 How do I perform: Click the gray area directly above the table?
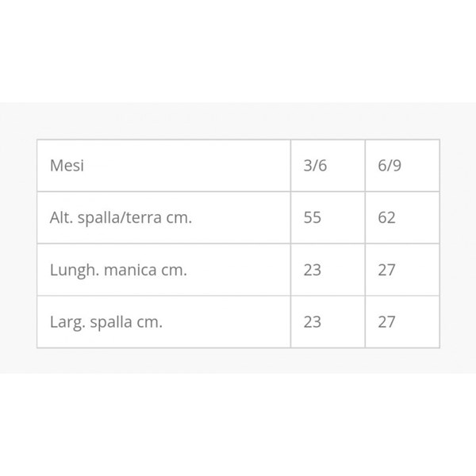(x=238, y=121)
